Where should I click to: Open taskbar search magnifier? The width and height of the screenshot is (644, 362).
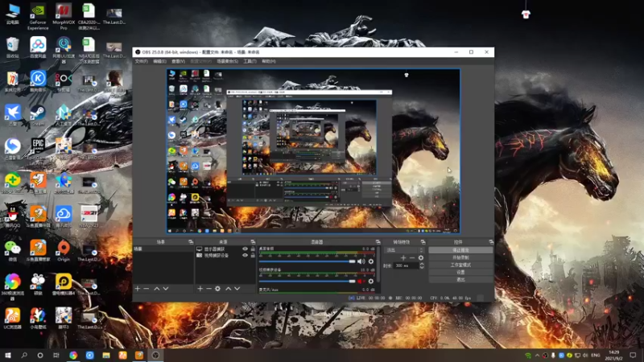(24, 355)
